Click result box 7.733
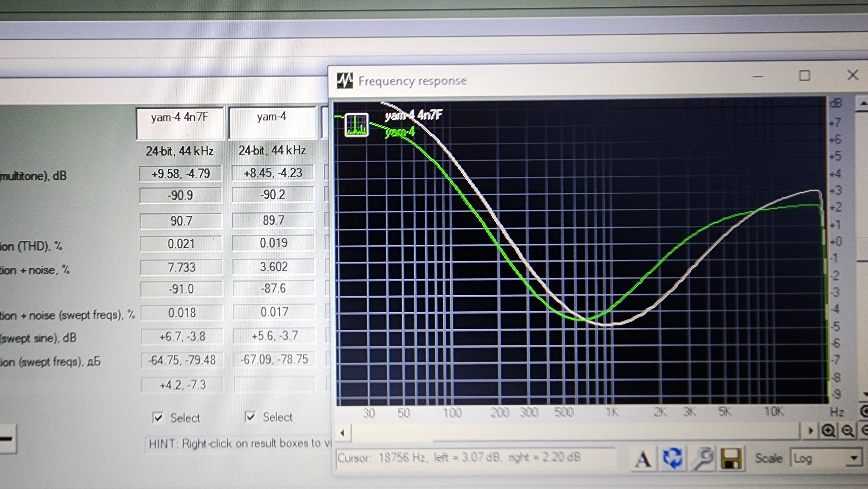868x489 pixels. (181, 267)
